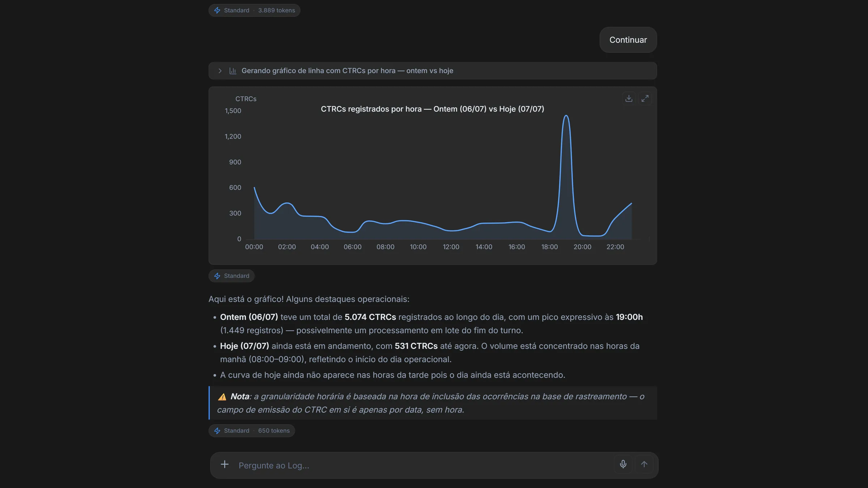Click the 'CTRCs' axis title

coord(246,99)
